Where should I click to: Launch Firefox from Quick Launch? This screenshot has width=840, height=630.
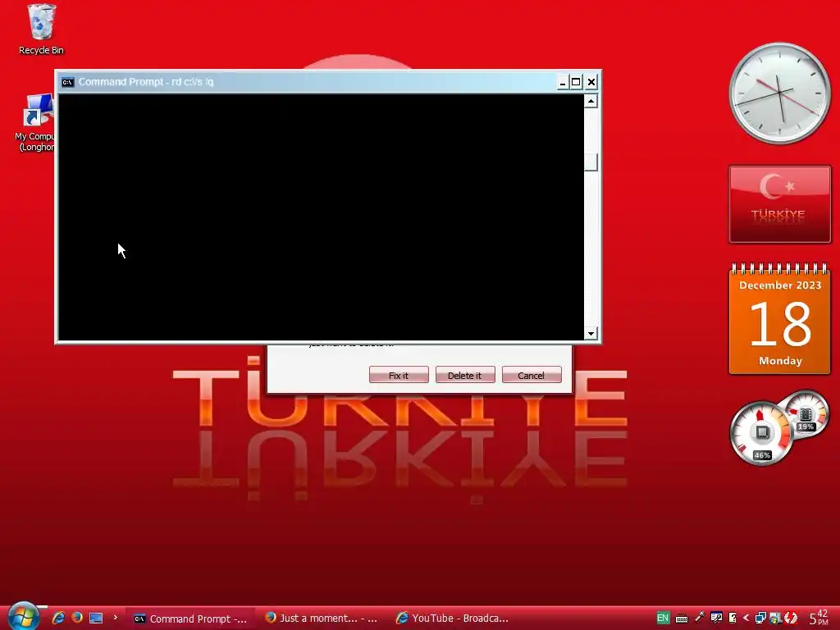77,617
